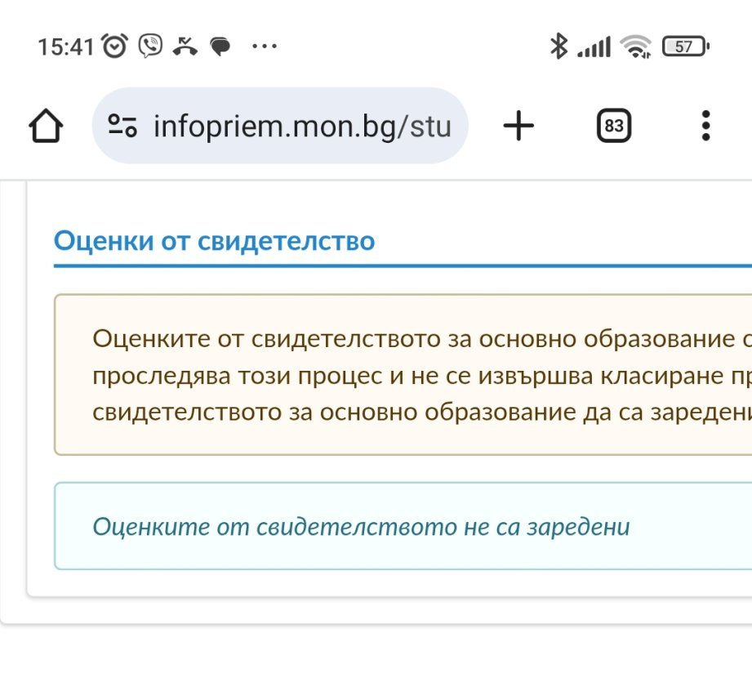Tap the Bluetooth status icon

(558, 47)
